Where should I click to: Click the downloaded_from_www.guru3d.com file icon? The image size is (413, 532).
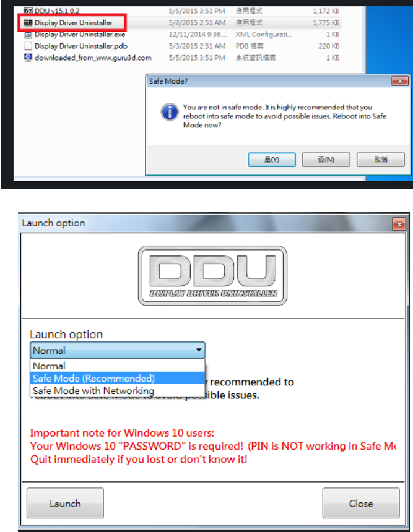coord(28,58)
